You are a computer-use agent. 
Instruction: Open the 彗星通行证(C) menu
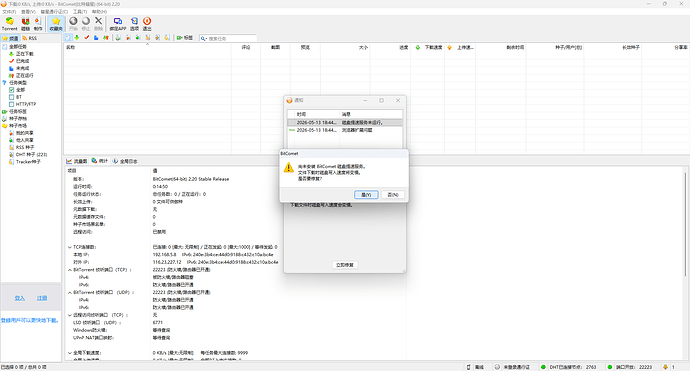point(54,11)
